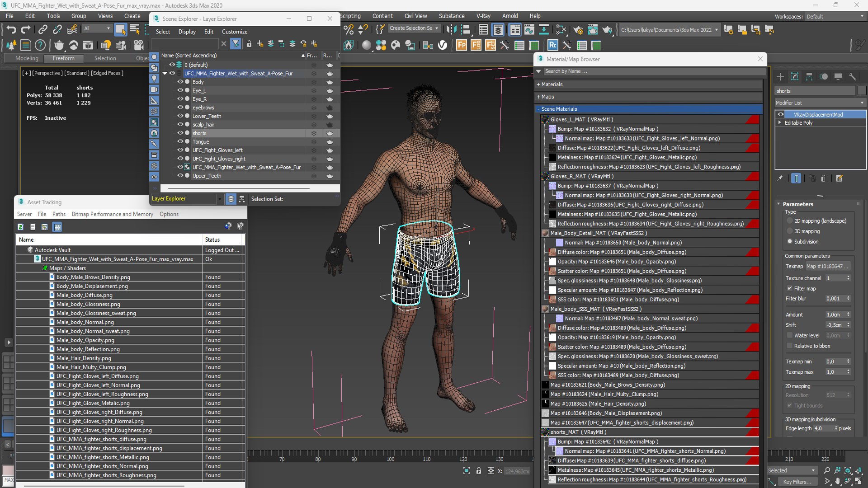This screenshot has width=868, height=488.
Task: Click Search by Name field in Material Browser
Action: pyautogui.click(x=654, y=71)
